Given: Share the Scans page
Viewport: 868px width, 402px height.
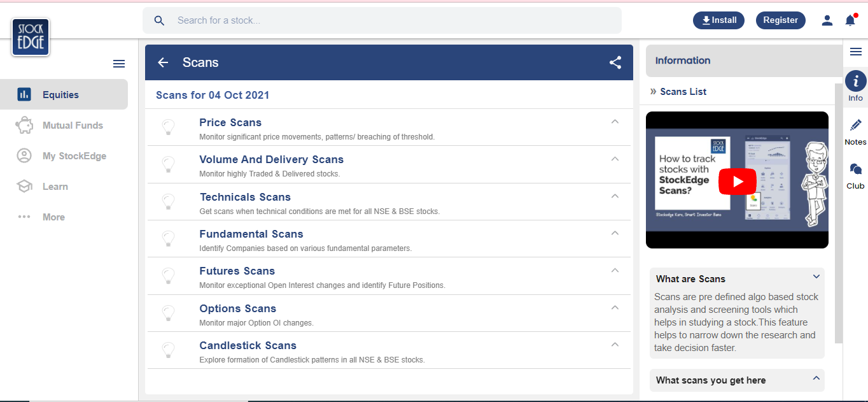Looking at the screenshot, I should 615,62.
